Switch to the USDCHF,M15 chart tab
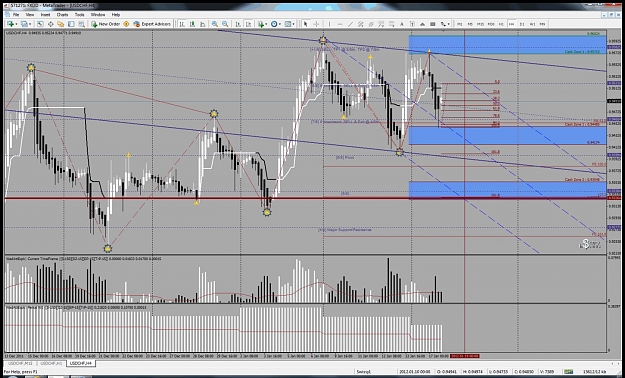This screenshot has width=625, height=378. point(20,363)
